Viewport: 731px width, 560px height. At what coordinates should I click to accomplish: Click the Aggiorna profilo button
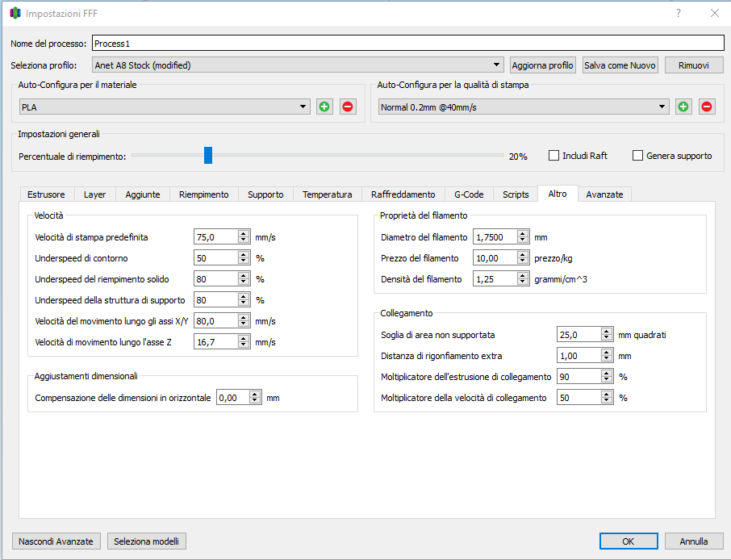tap(543, 65)
